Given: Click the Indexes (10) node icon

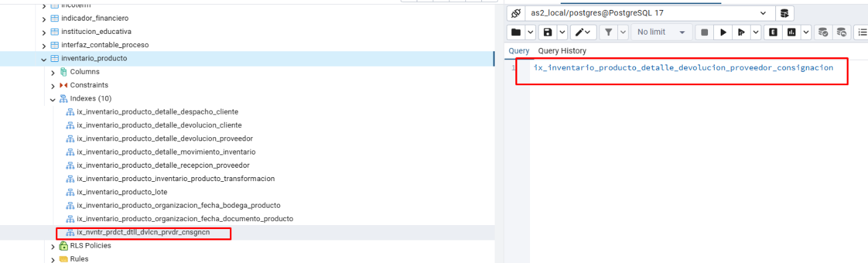Looking at the screenshot, I should tap(64, 99).
